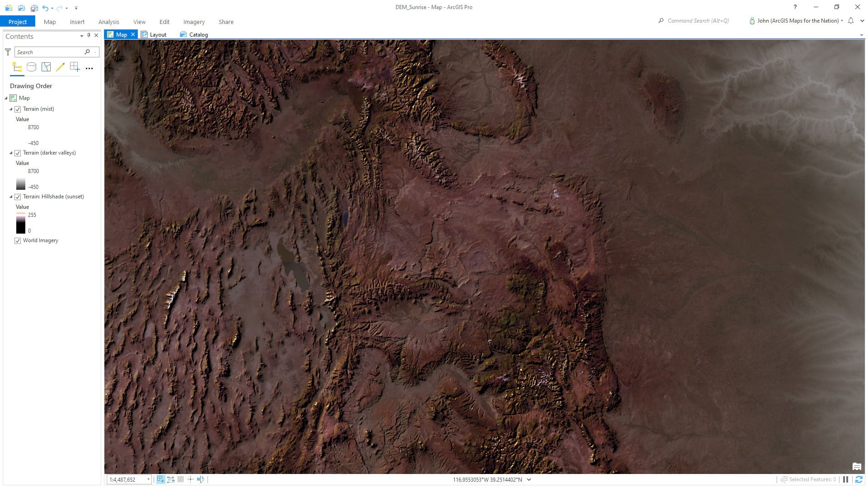Viewport: 868px width, 488px height.
Task: Click the Contents filter funnel icon
Action: [x=8, y=52]
